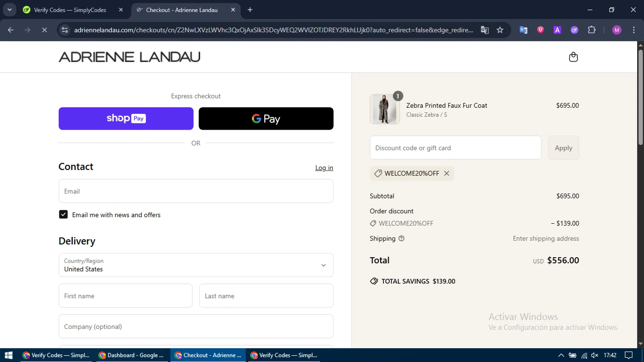Pay with the Shop Pay button

[126, 119]
